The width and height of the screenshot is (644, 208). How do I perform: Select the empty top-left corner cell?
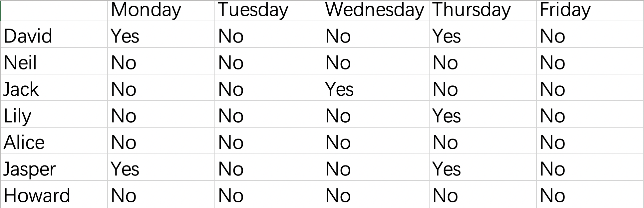(x=54, y=10)
